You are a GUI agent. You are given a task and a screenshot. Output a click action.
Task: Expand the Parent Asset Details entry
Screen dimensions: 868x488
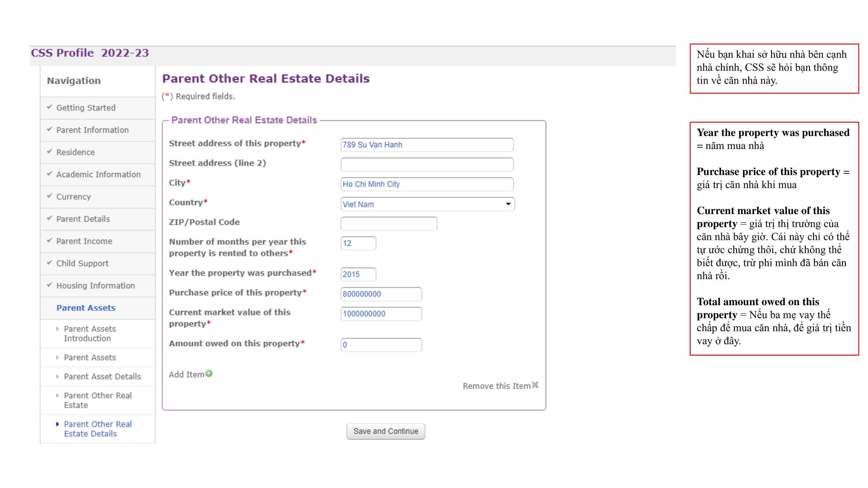coord(58,376)
